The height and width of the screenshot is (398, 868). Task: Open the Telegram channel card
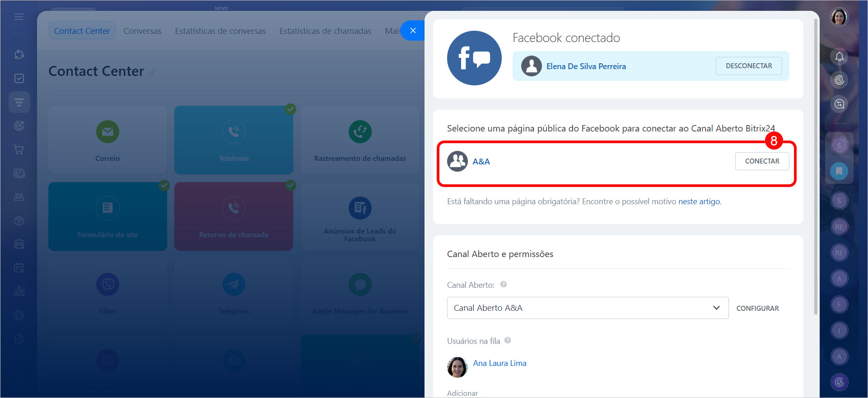click(233, 293)
